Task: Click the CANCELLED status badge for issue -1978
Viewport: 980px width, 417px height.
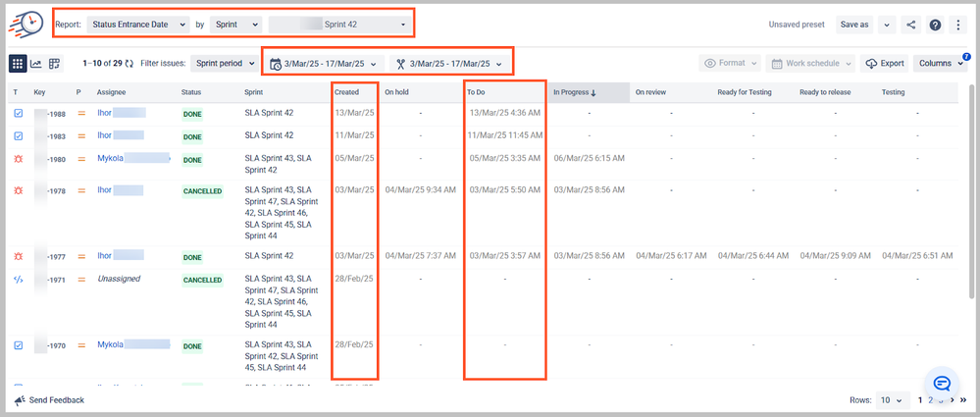Action: point(202,190)
